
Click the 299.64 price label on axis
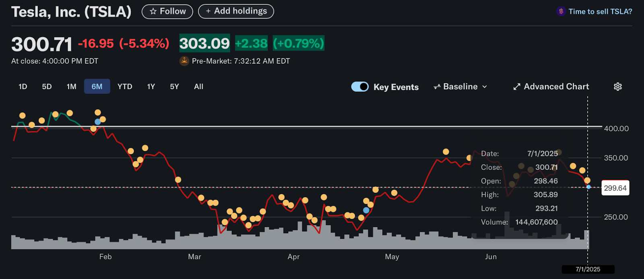click(x=615, y=188)
